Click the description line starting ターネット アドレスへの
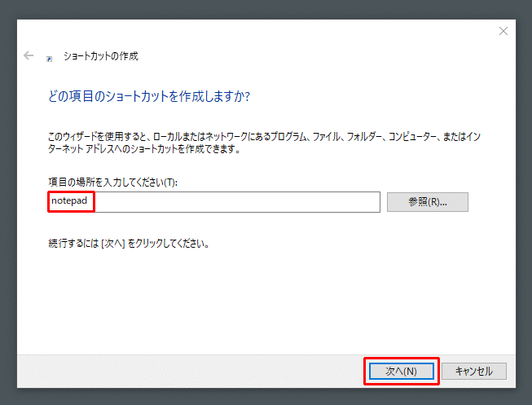 tap(145, 150)
